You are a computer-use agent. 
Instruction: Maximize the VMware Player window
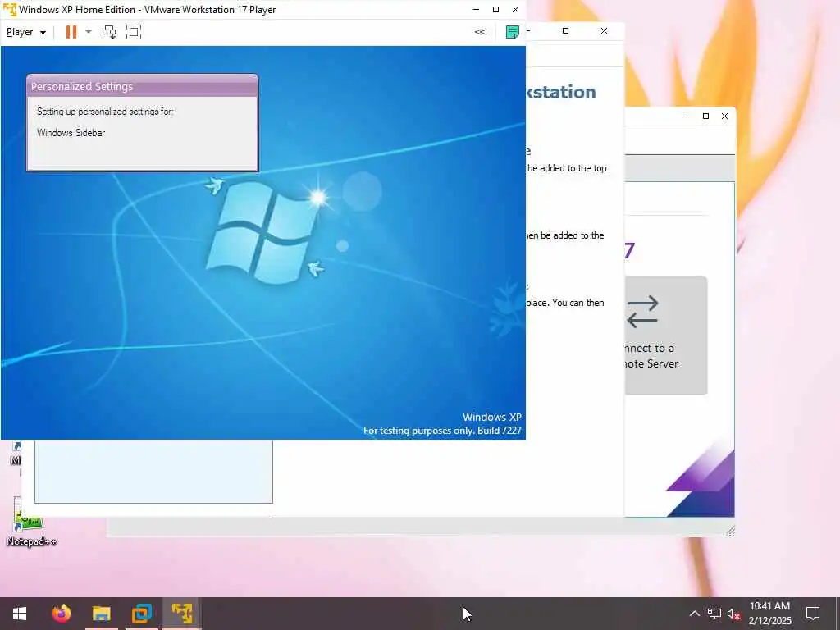[495, 10]
